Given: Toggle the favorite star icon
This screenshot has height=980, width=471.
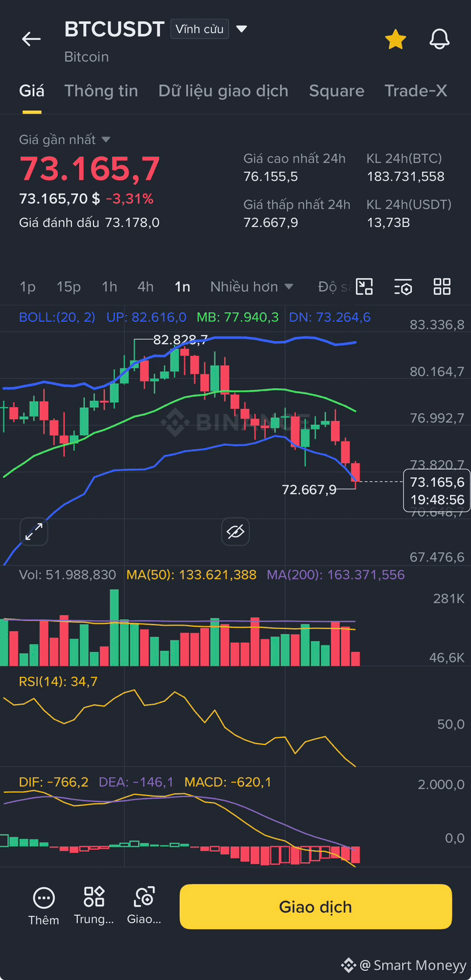Looking at the screenshot, I should click(395, 39).
